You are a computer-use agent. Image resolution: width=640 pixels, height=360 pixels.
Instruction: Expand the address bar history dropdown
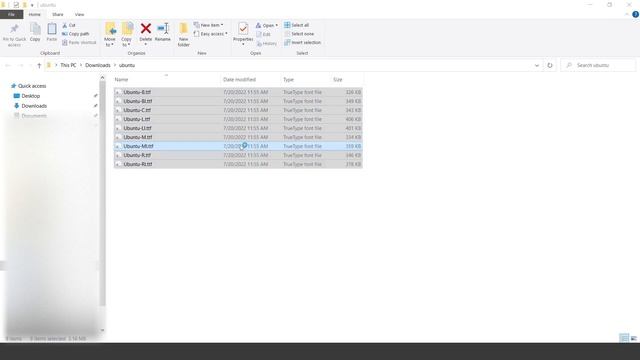[537, 65]
